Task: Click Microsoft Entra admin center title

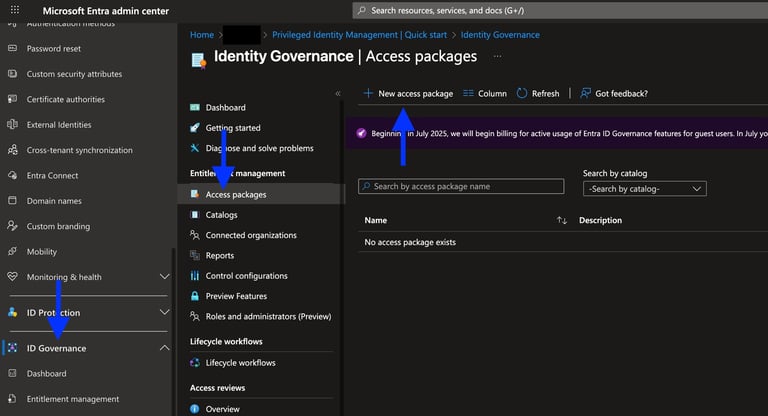Action: click(106, 11)
